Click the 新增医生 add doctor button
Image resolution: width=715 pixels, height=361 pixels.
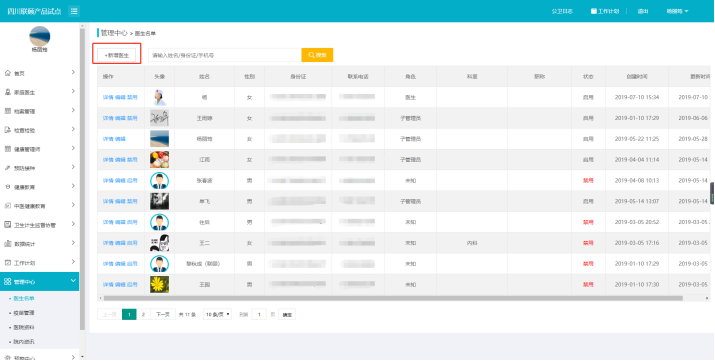pyautogui.click(x=117, y=55)
